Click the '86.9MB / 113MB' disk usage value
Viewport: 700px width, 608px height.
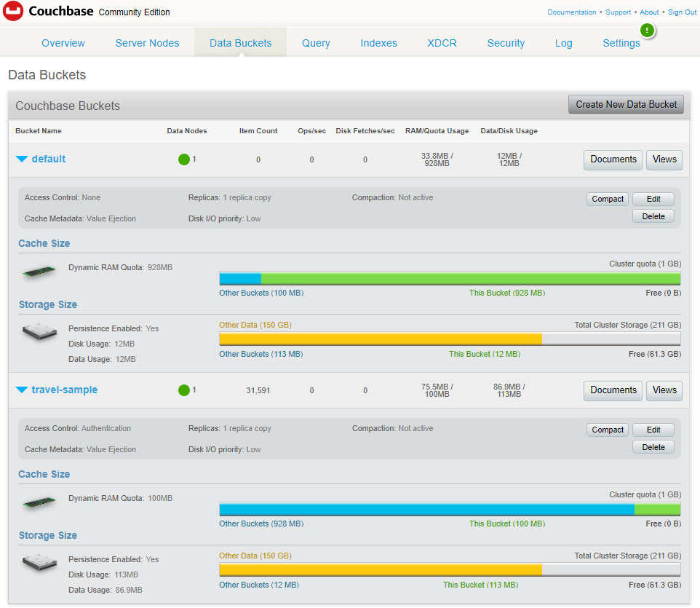(509, 390)
